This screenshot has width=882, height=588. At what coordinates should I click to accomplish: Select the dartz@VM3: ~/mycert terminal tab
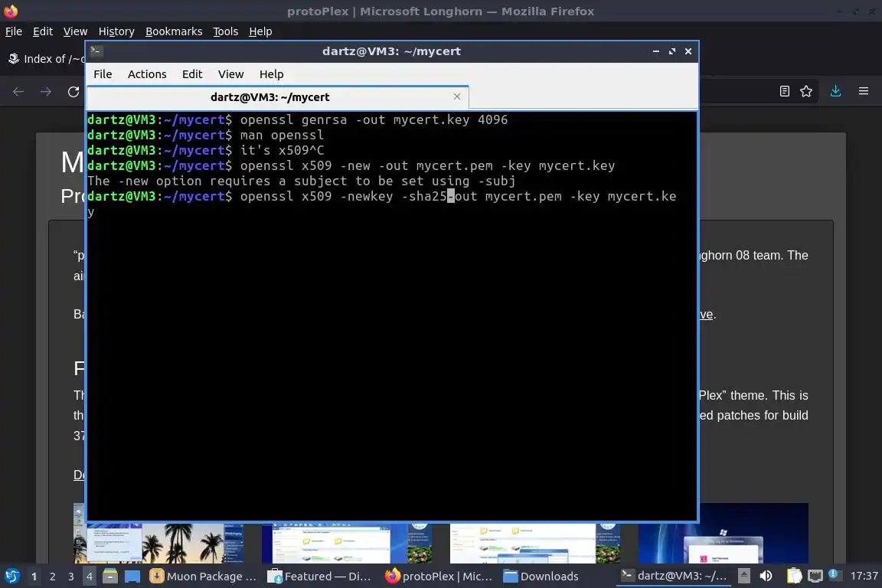tap(278, 97)
